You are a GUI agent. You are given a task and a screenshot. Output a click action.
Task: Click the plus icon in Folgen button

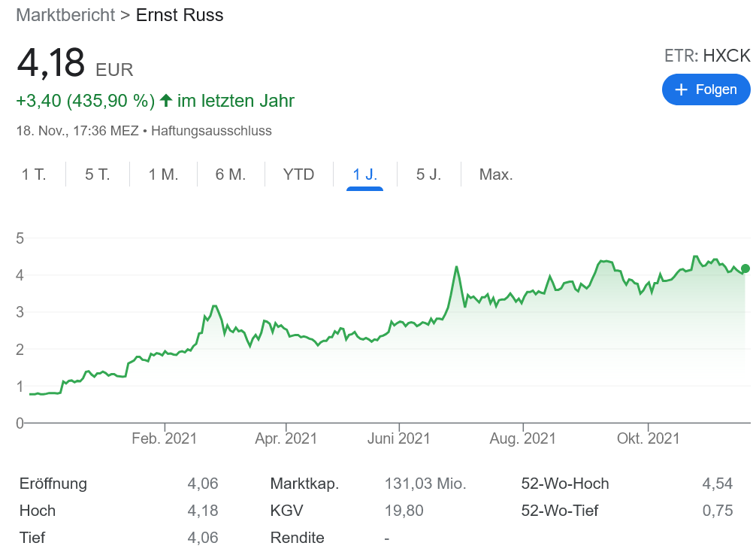pyautogui.click(x=682, y=89)
